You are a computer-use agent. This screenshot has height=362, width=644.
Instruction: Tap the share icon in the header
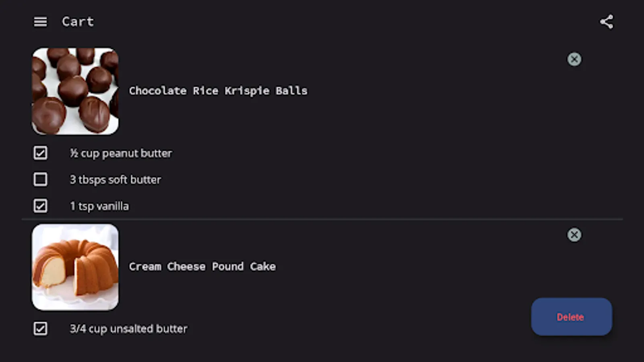pyautogui.click(x=607, y=22)
